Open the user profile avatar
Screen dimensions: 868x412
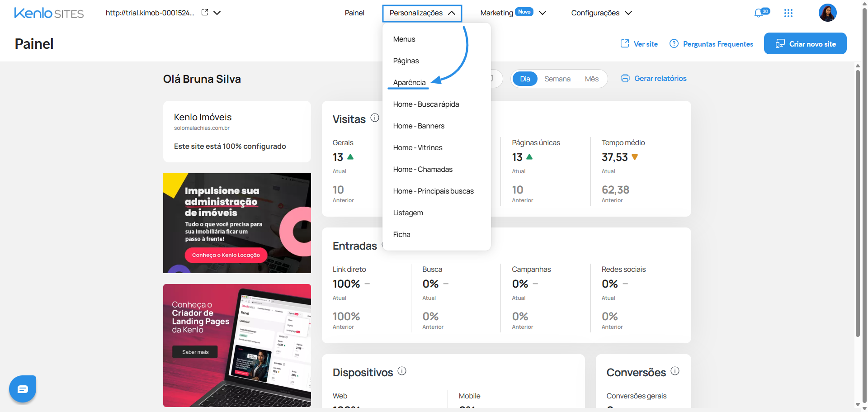pyautogui.click(x=828, y=13)
